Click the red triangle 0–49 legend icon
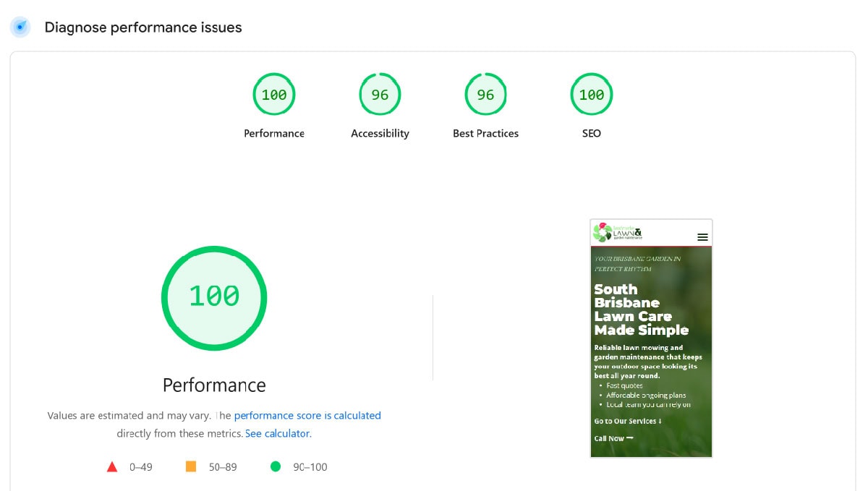This screenshot has width=868, height=491. 113,466
